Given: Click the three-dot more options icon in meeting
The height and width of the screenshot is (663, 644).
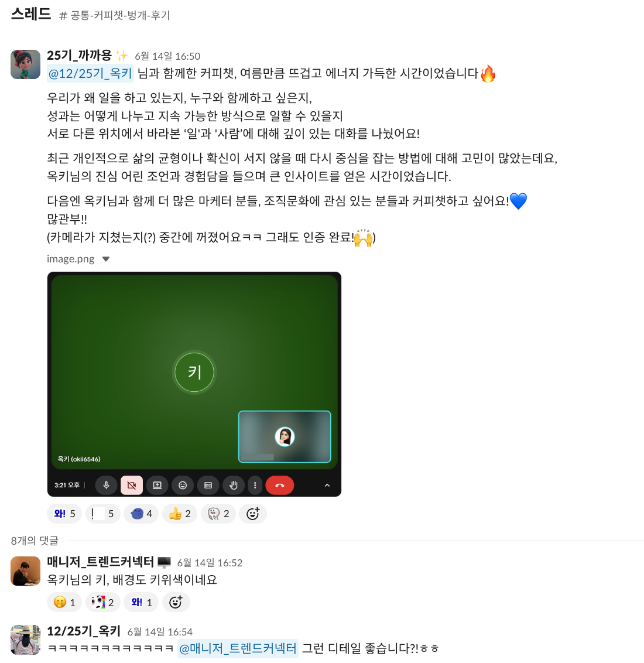Looking at the screenshot, I should pos(255,485).
